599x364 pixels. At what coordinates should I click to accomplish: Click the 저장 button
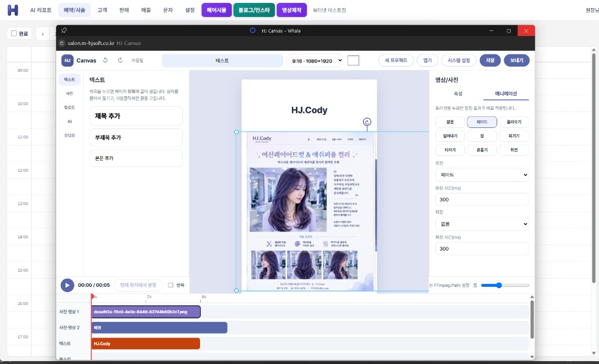pyautogui.click(x=490, y=60)
